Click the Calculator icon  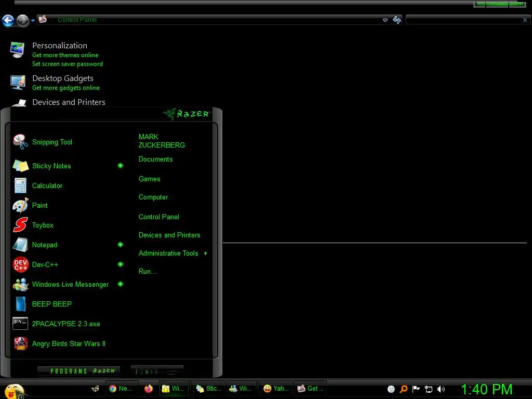click(x=20, y=185)
